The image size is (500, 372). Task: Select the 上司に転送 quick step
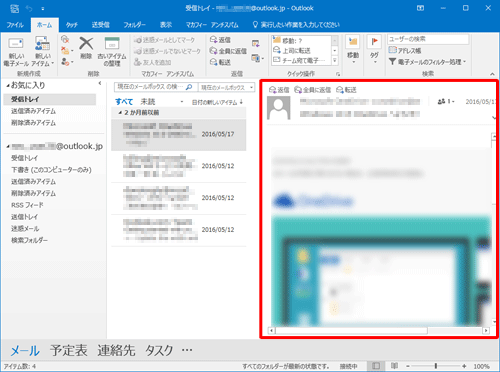(x=301, y=50)
